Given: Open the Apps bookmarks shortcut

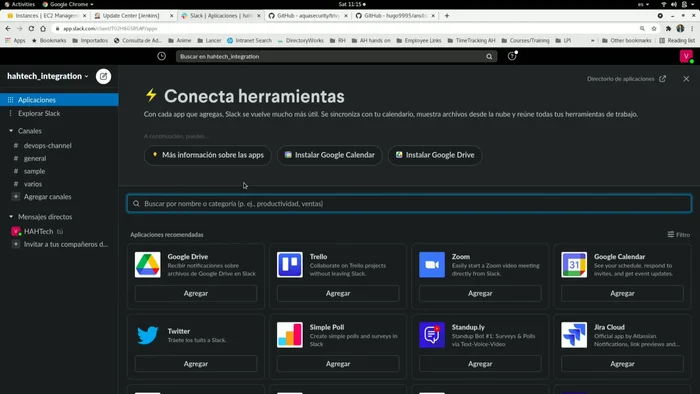Looking at the screenshot, I should click(15, 41).
